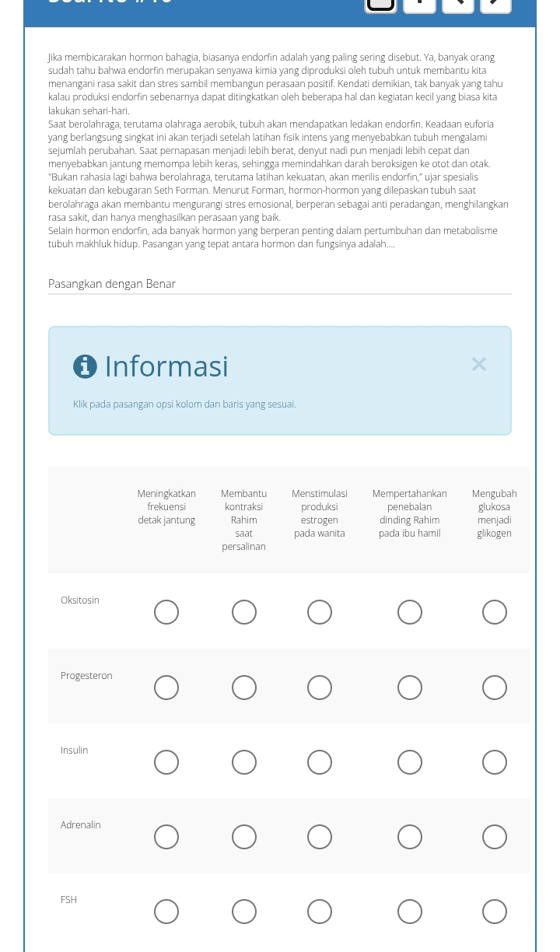Match Insulin with Mengubah glukosa menjadi glikogen
The width and height of the screenshot is (560, 952).
(x=495, y=762)
